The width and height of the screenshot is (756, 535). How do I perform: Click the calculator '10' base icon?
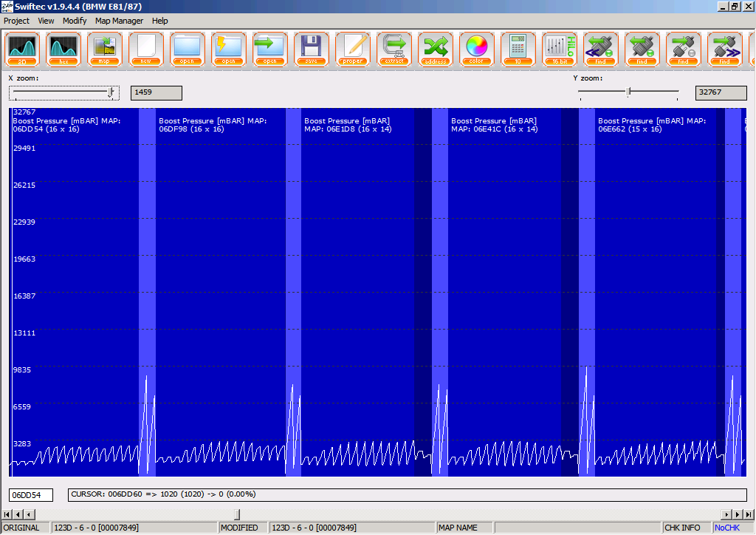coord(518,50)
